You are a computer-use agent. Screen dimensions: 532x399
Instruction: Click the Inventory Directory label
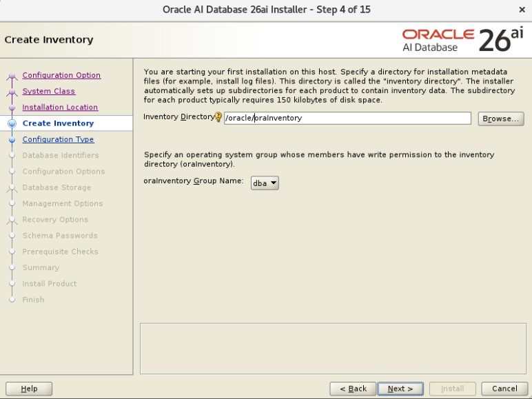pyautogui.click(x=178, y=116)
